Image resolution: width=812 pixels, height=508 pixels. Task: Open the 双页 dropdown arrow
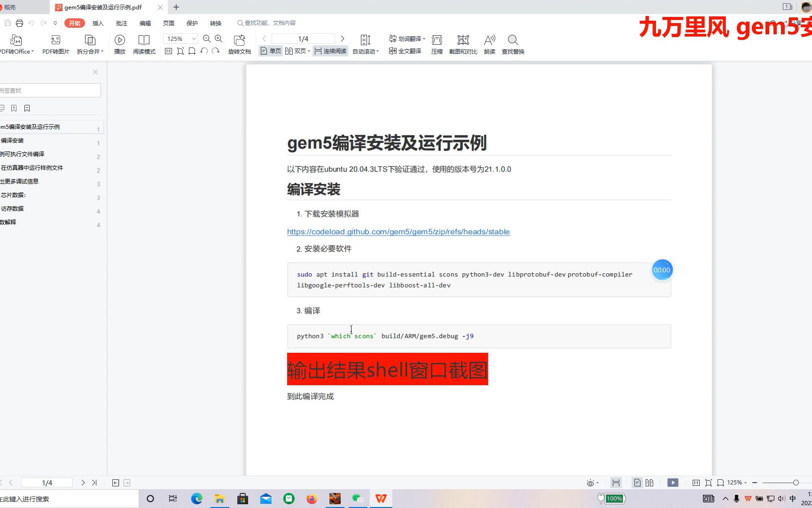309,51
